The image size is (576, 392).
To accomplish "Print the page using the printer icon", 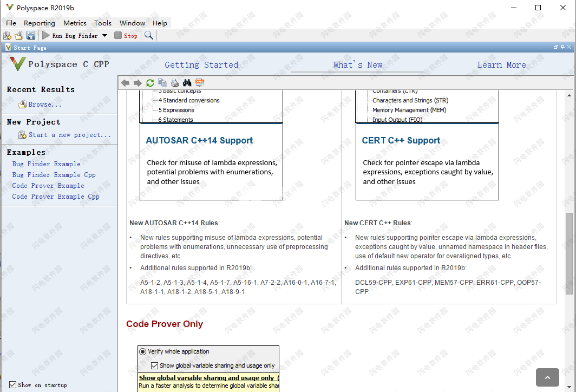I will (175, 83).
